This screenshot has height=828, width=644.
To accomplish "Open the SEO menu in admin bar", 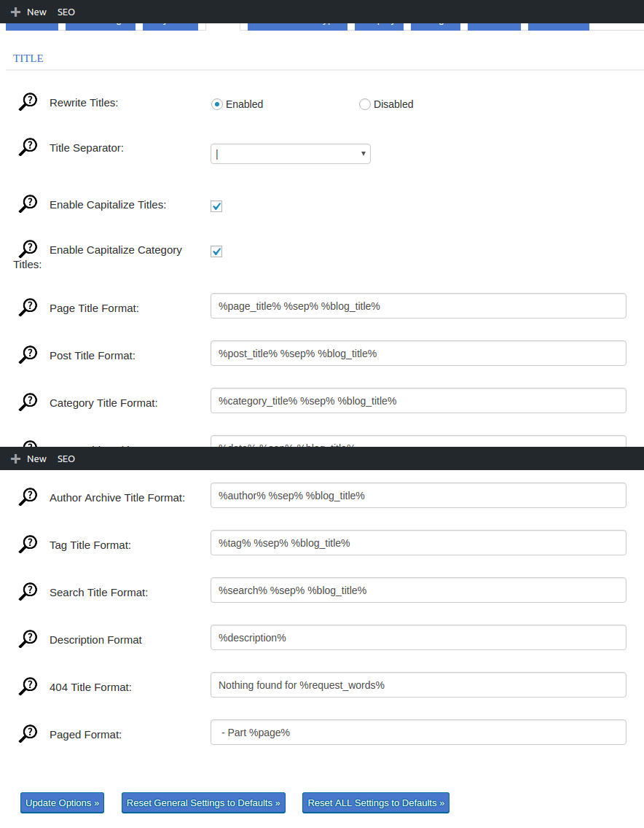I will (66, 12).
